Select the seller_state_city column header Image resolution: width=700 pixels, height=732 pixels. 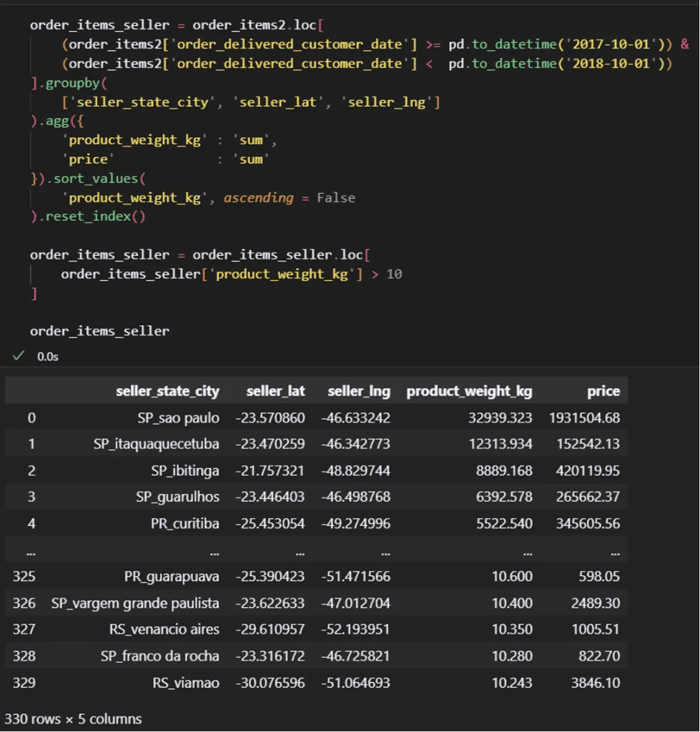pyautogui.click(x=167, y=391)
